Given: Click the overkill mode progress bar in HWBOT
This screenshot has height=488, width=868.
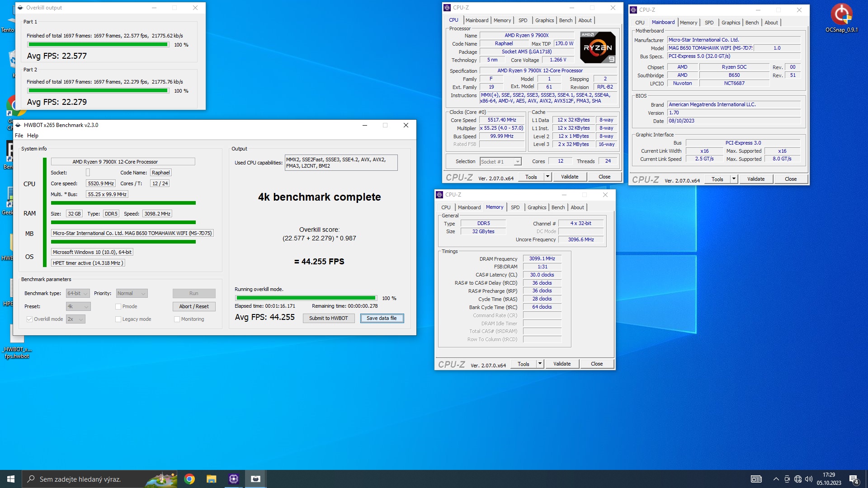Looking at the screenshot, I should click(x=306, y=298).
